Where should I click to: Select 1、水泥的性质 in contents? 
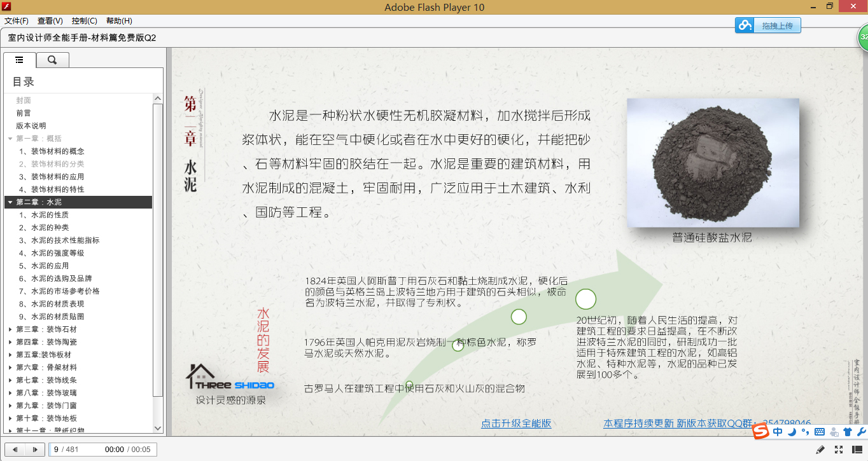coord(44,215)
